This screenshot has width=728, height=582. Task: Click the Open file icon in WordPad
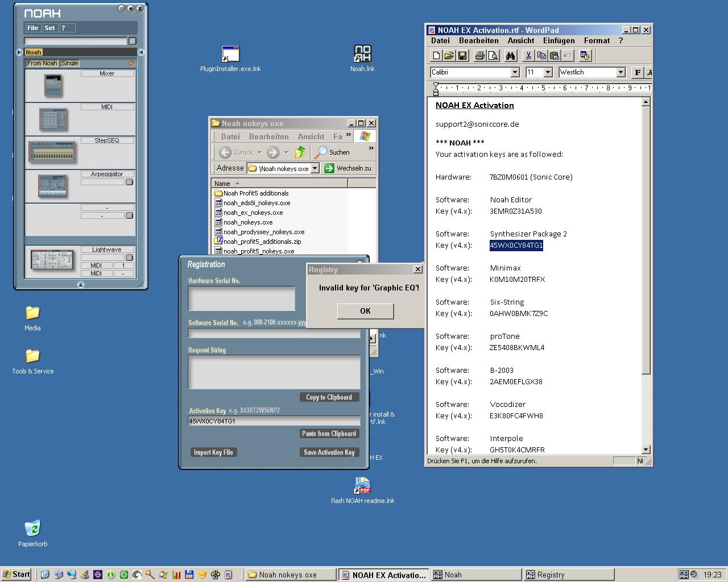pyautogui.click(x=449, y=56)
